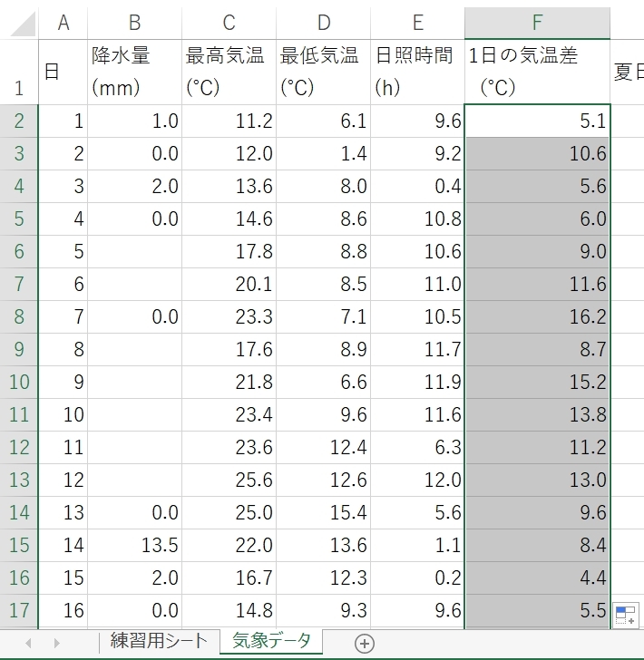Select the 1日の気温差 header cell
Screen dimensions: 644x660
click(537, 72)
